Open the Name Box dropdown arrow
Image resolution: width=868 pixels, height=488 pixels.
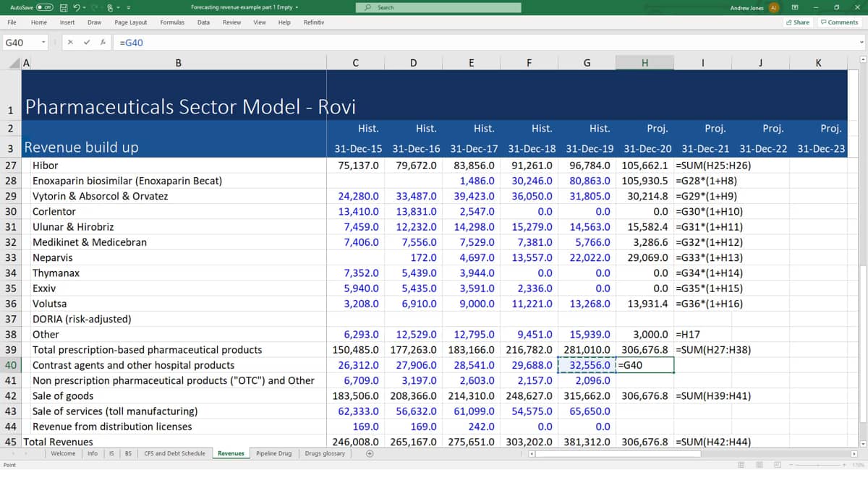click(44, 43)
